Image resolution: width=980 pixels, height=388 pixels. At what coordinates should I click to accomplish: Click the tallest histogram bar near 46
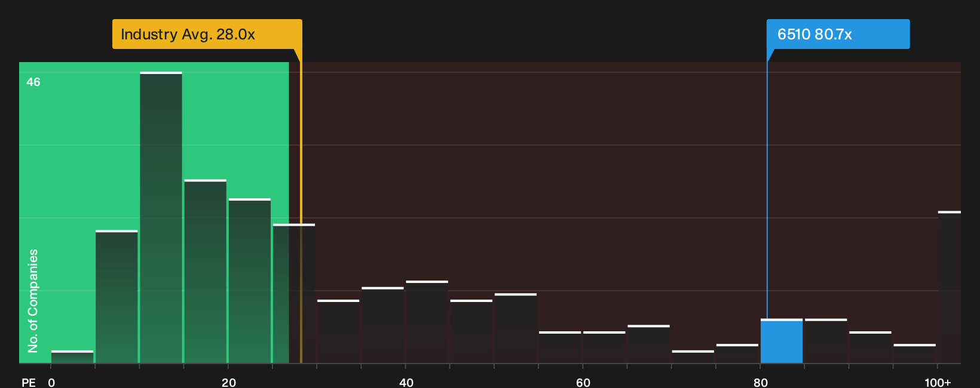click(x=161, y=217)
